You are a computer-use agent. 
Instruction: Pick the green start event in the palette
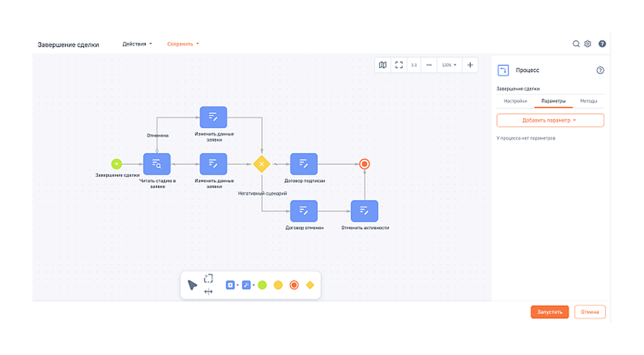[262, 285]
